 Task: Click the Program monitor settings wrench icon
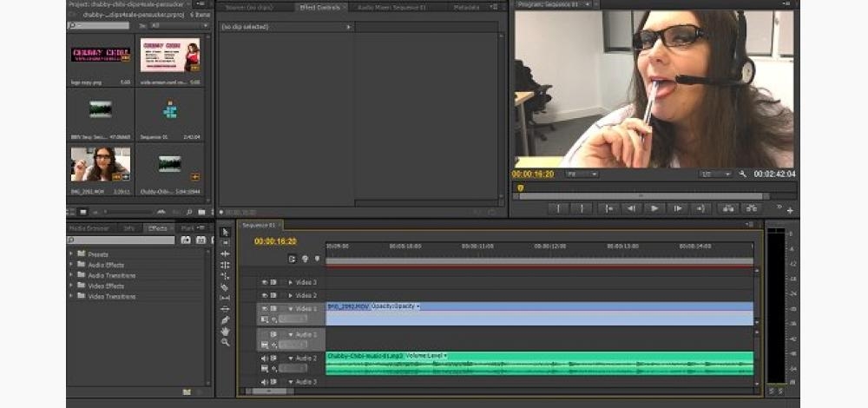click(x=743, y=174)
